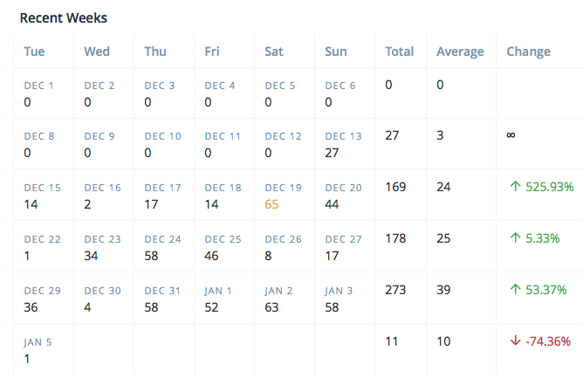Click the Dec 29 cell showing 36
The image size is (583, 392).
pyautogui.click(x=42, y=299)
